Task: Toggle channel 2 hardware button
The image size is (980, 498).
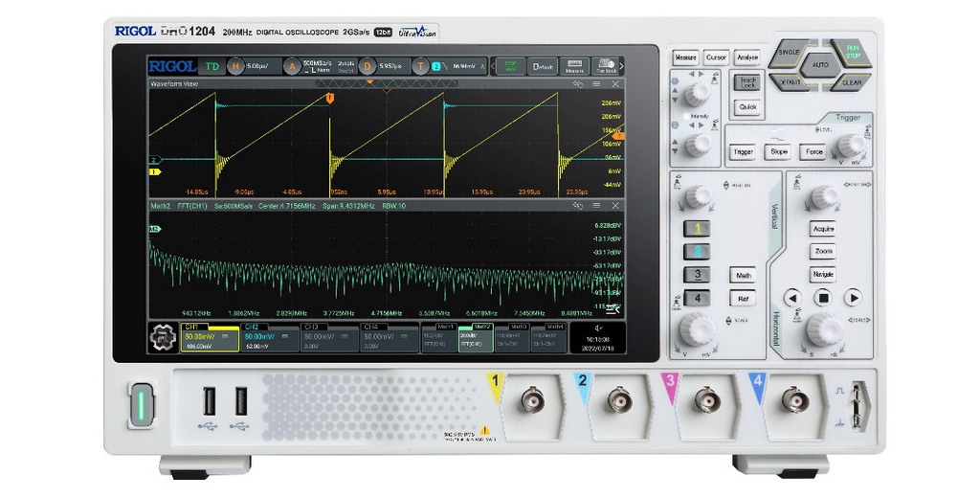Action: tap(697, 252)
